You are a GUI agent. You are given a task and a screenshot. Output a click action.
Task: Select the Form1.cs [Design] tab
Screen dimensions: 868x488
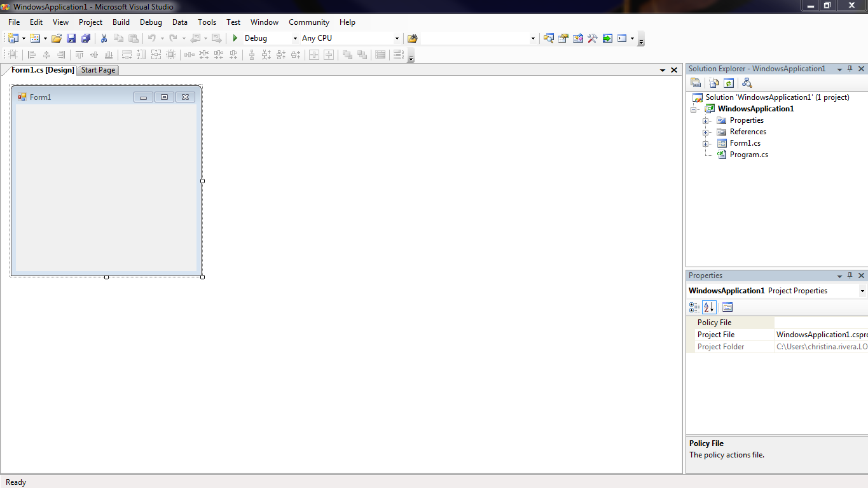click(x=42, y=70)
